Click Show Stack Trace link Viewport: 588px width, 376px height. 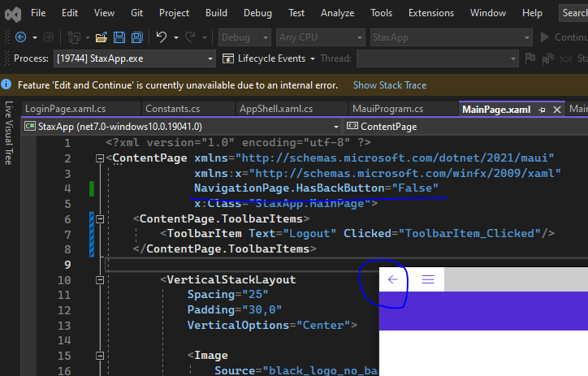(390, 85)
